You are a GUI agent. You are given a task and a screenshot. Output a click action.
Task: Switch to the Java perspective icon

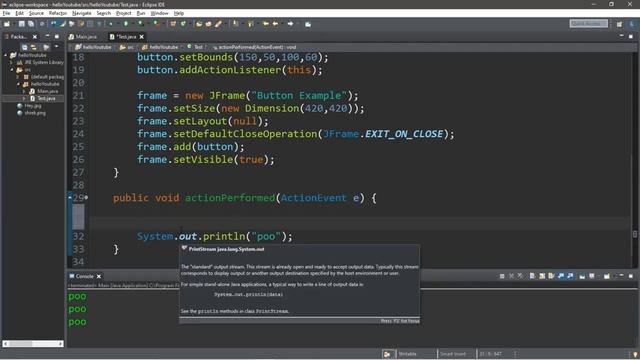click(x=632, y=24)
